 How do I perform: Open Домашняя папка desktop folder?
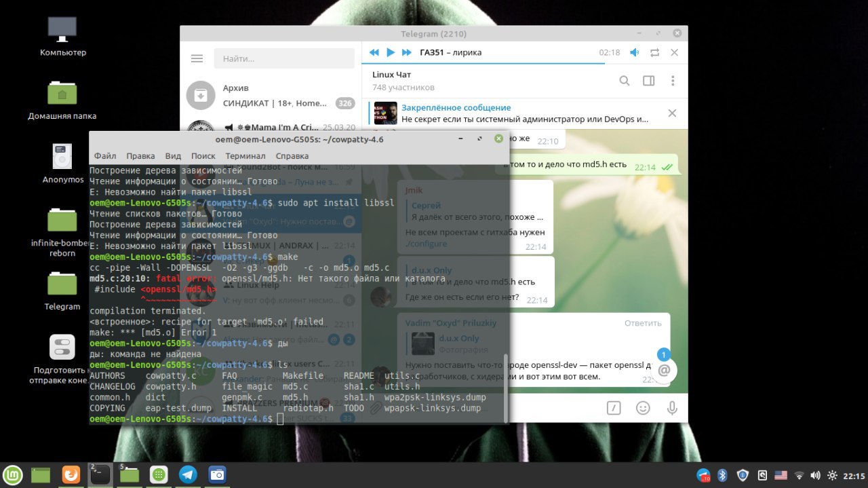[62, 99]
